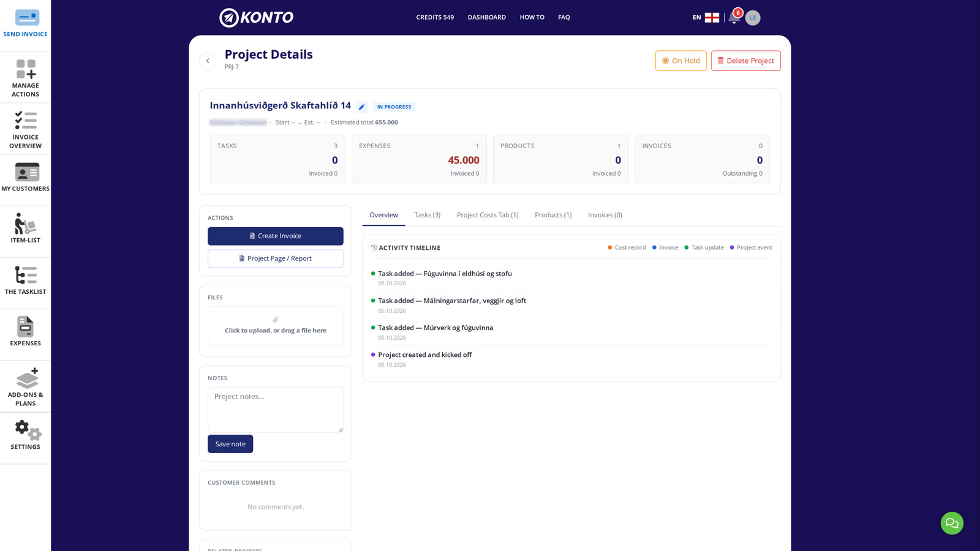Click the Invoice legend item
Viewport: 980px width, 551px height.
click(665, 248)
